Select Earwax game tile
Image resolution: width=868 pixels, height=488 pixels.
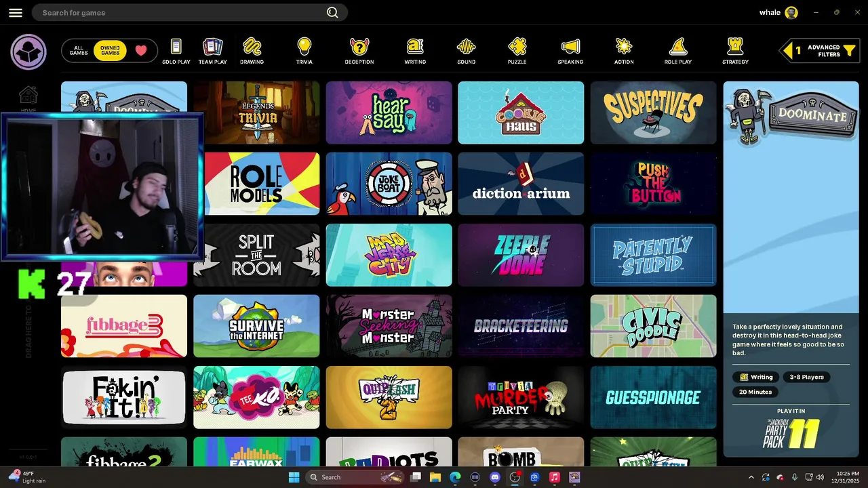[x=256, y=451]
